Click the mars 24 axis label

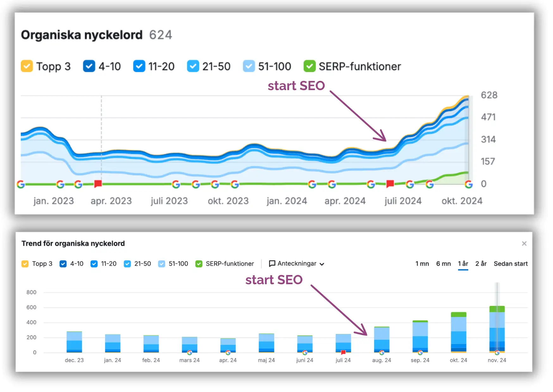pos(190,360)
